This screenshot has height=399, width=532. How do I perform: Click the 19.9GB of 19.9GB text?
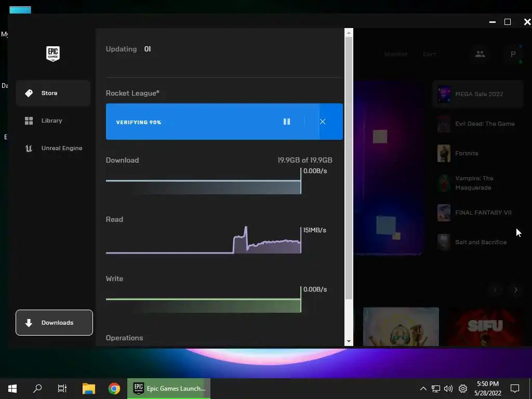tap(305, 160)
